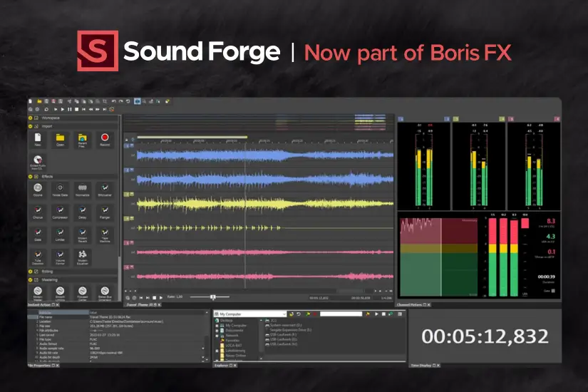This screenshot has width=588, height=392.
Task: Expand the Editing section
Action: 31,272
